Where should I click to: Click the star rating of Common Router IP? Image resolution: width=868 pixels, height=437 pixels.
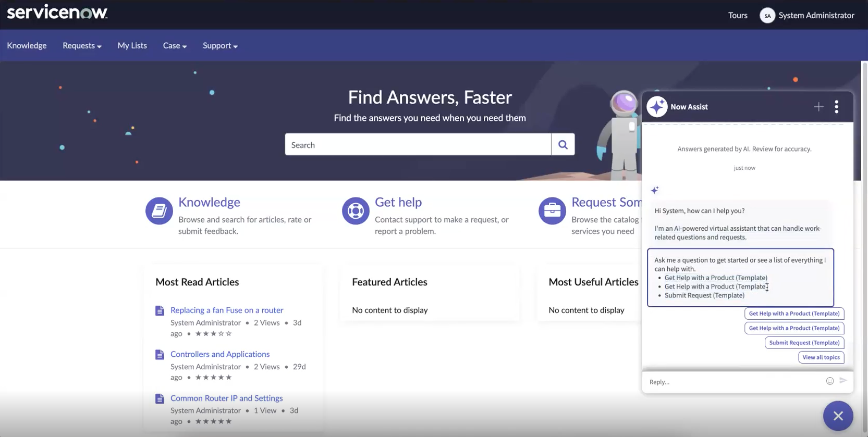pyautogui.click(x=213, y=421)
